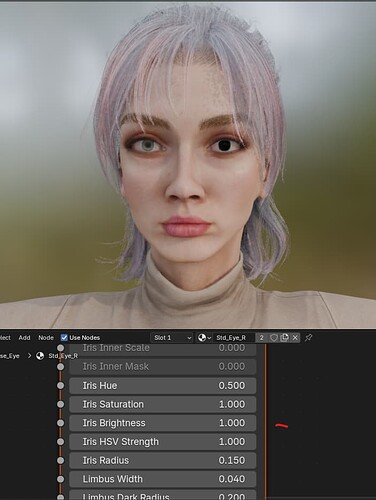Click the Iris Inner Scale input socket
376x500 pixels.
click(x=60, y=348)
